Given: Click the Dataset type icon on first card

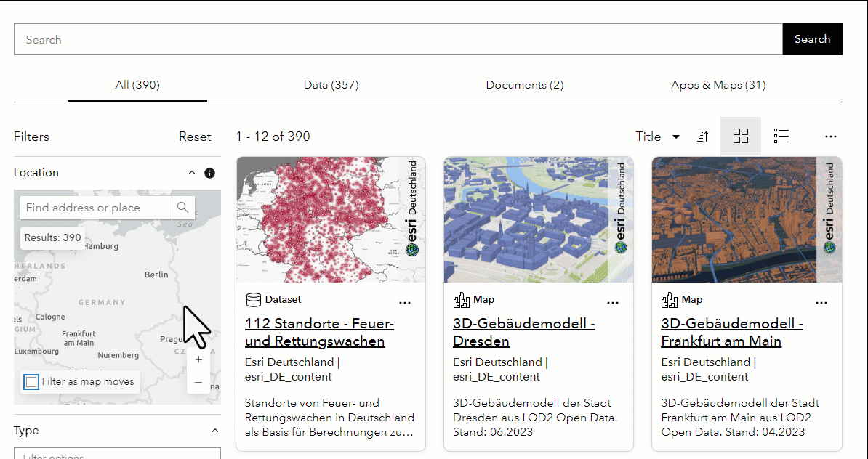Looking at the screenshot, I should (x=253, y=300).
